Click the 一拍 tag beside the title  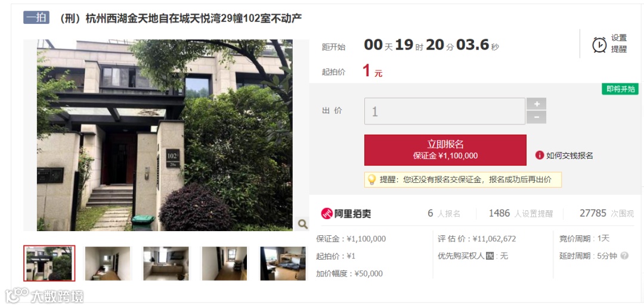pos(36,18)
